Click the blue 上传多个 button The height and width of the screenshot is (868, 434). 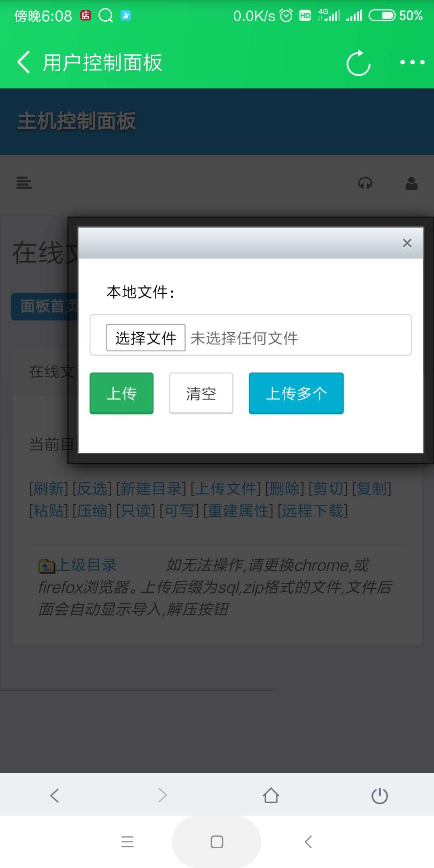[296, 393]
